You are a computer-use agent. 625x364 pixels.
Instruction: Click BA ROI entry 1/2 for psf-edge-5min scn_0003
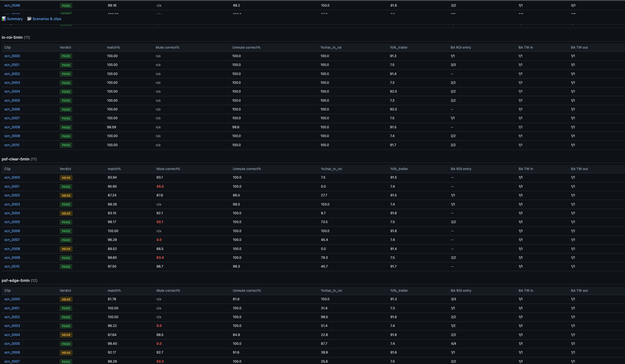[453, 326]
